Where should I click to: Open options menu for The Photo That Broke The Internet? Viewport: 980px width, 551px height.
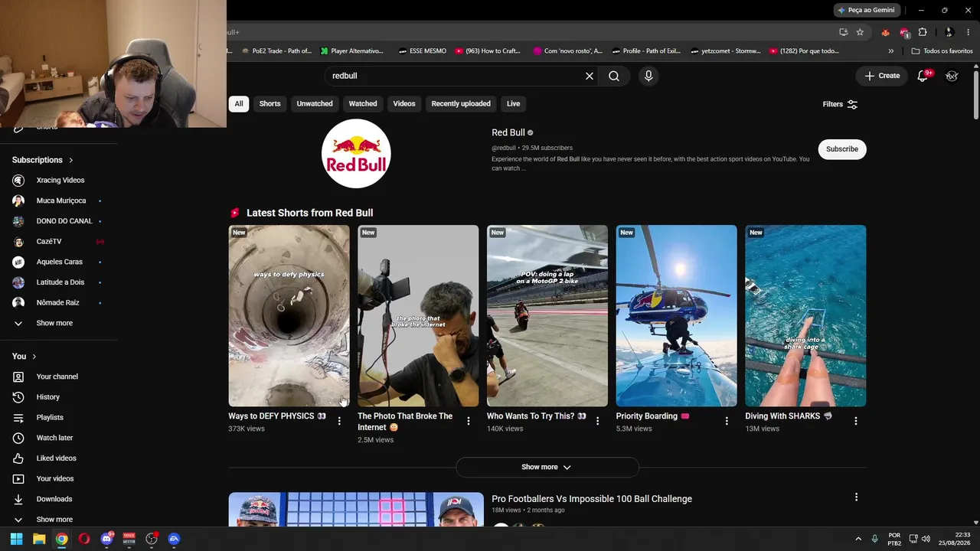[x=469, y=421]
